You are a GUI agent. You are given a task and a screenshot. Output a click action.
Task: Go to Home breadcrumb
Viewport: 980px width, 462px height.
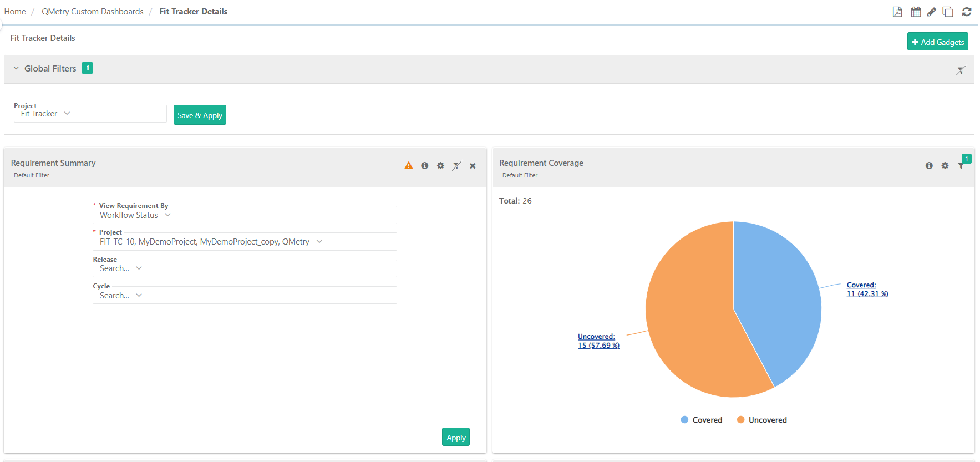point(15,12)
